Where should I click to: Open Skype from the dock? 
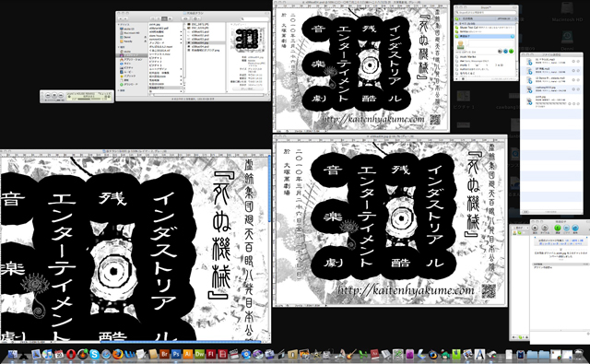pyautogui.click(x=94, y=354)
